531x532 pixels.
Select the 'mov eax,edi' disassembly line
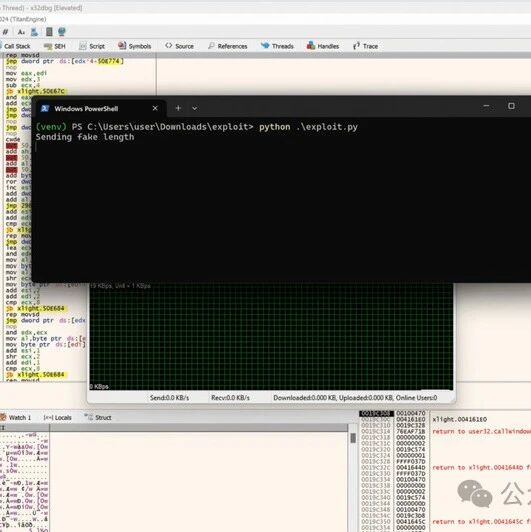click(26, 73)
